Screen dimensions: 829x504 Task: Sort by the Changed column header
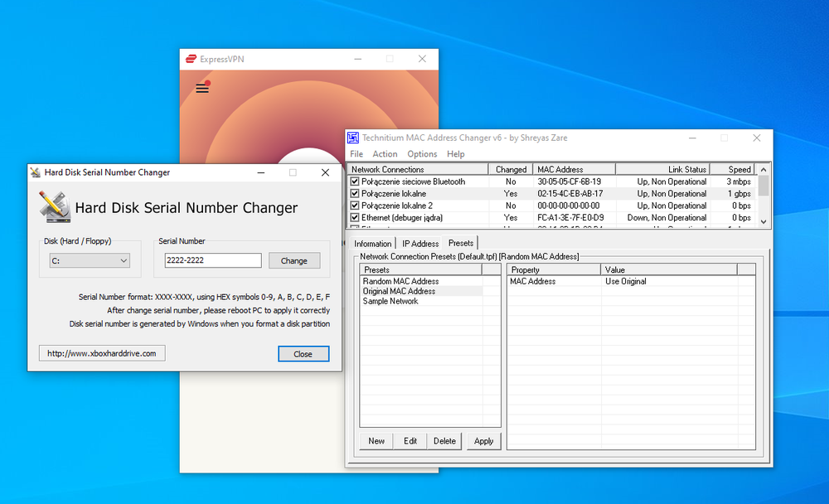(511, 169)
